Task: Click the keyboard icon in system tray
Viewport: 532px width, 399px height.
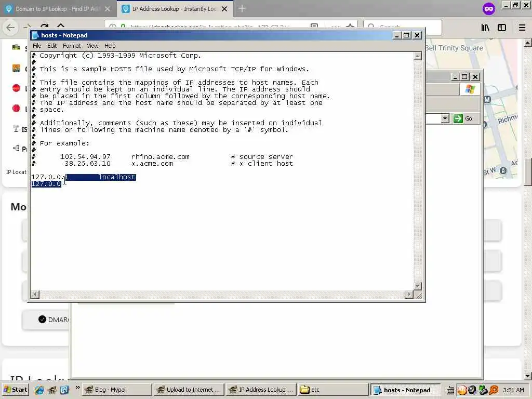Action: pyautogui.click(x=450, y=390)
